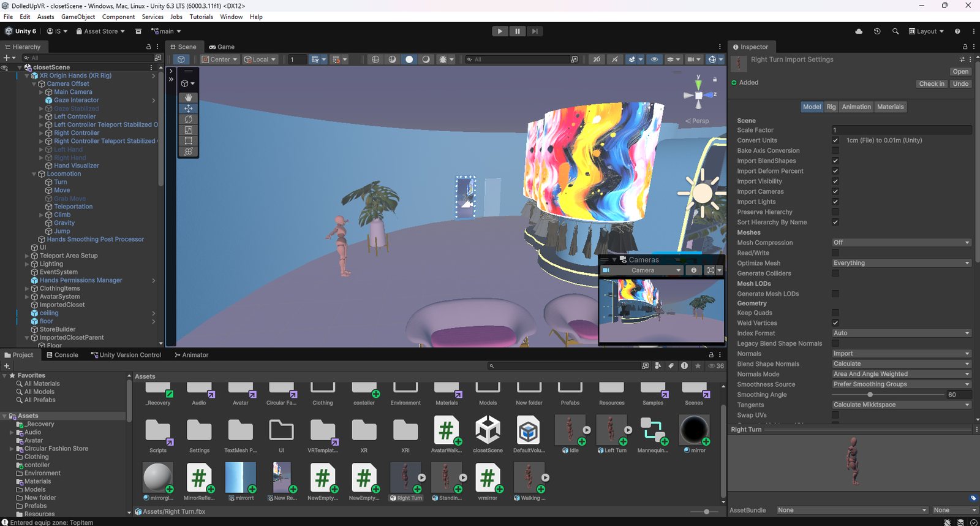
Task: Open Unity cloud services icon
Action: [x=859, y=31]
